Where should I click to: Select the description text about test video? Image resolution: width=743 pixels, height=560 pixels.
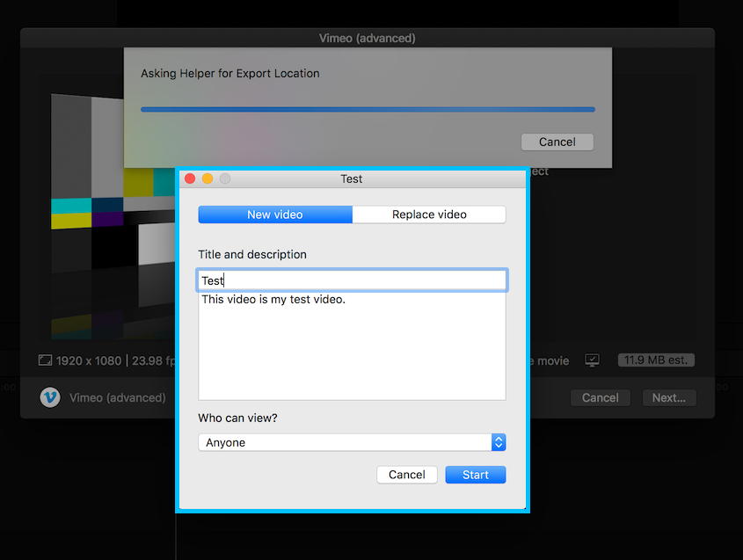point(273,299)
